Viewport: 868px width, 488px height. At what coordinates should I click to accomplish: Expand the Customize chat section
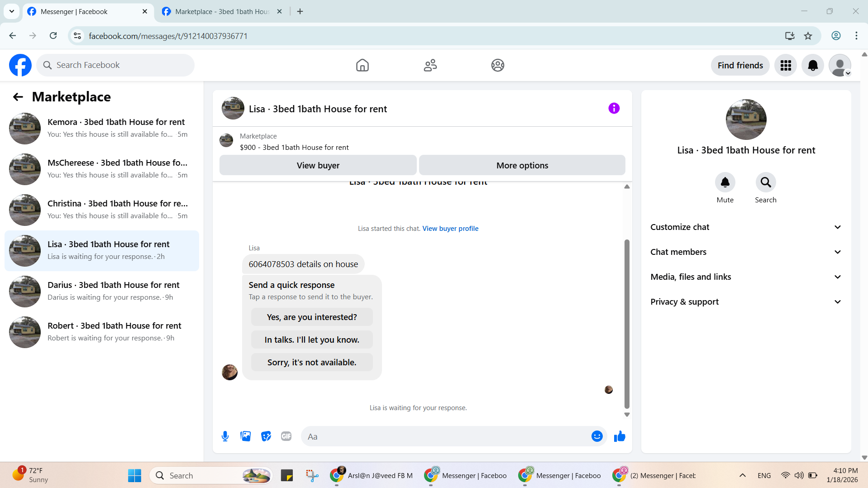coord(746,227)
